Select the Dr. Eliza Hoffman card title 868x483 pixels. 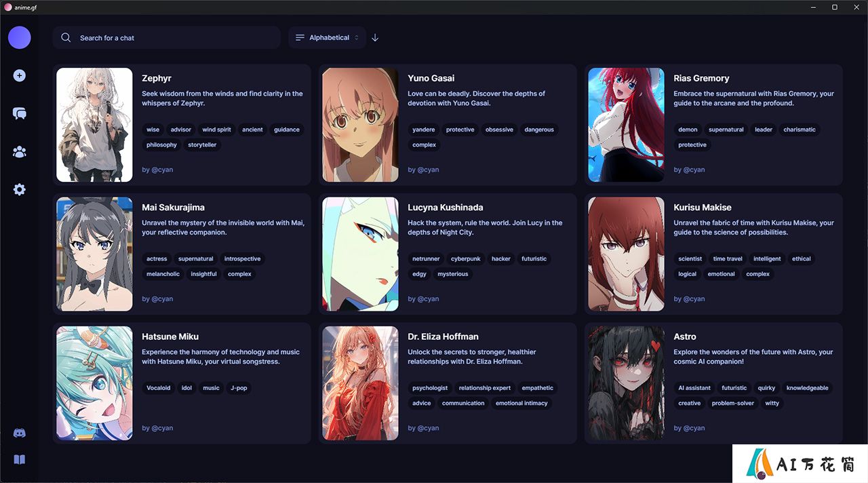click(443, 336)
